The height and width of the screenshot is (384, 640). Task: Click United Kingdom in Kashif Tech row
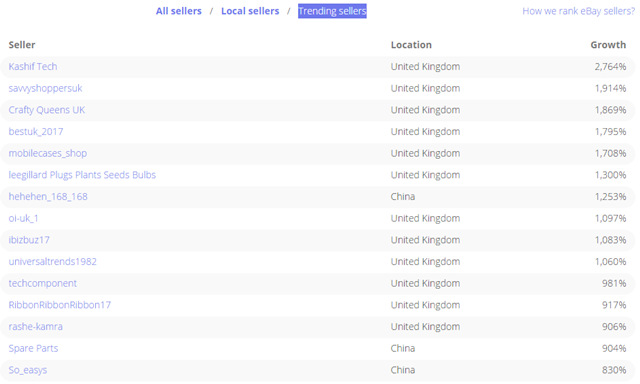click(425, 67)
